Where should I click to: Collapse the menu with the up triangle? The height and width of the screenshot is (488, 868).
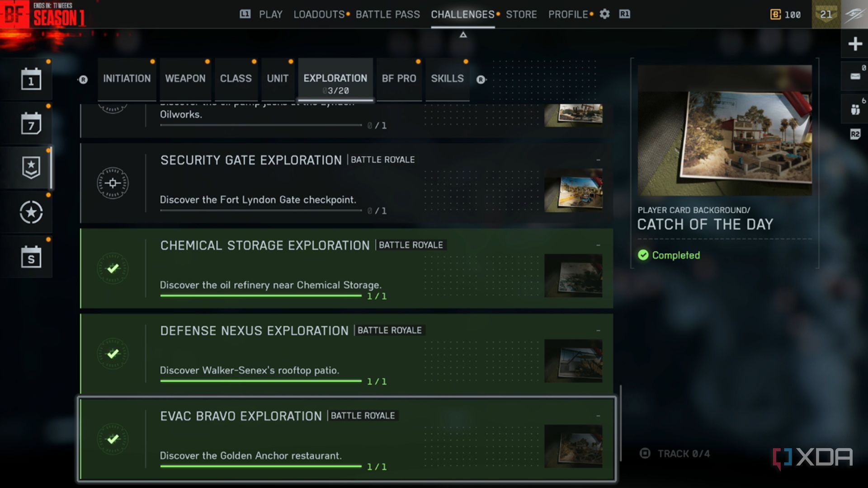coord(463,35)
